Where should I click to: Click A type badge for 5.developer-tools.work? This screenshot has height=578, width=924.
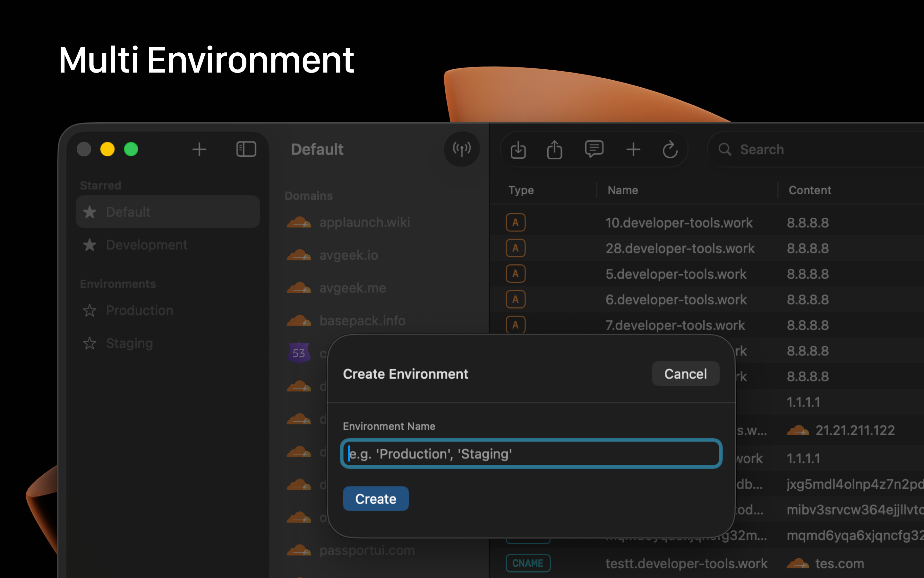tap(516, 274)
